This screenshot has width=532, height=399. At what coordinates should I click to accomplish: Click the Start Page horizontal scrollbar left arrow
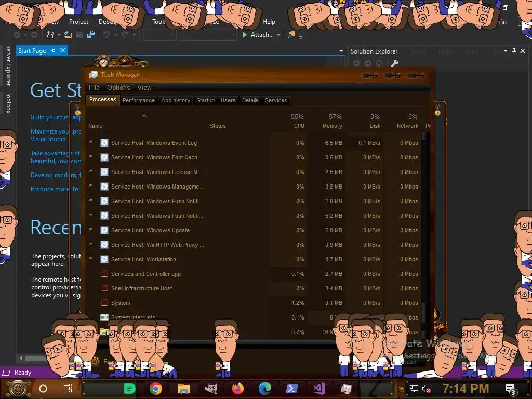coord(21,358)
